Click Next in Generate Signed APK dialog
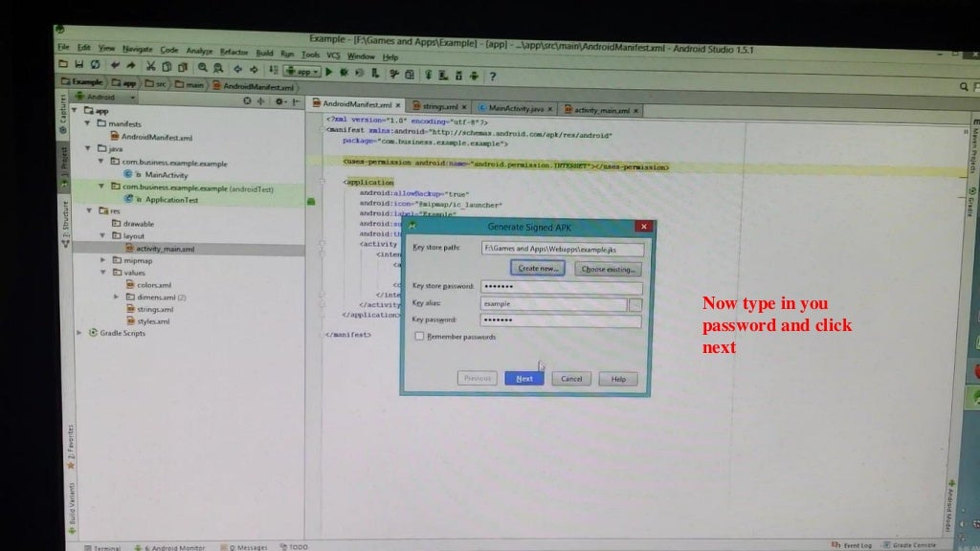Screen dimensions: 980x551 click(x=523, y=379)
